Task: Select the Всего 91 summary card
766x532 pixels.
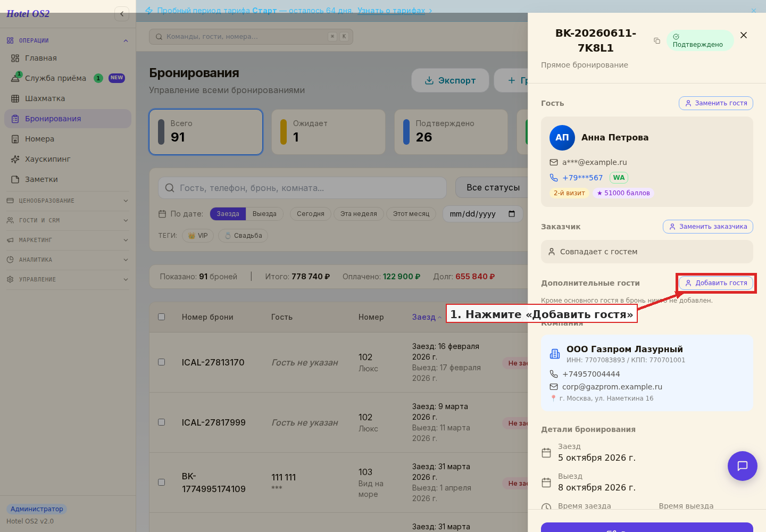Action: (206, 132)
